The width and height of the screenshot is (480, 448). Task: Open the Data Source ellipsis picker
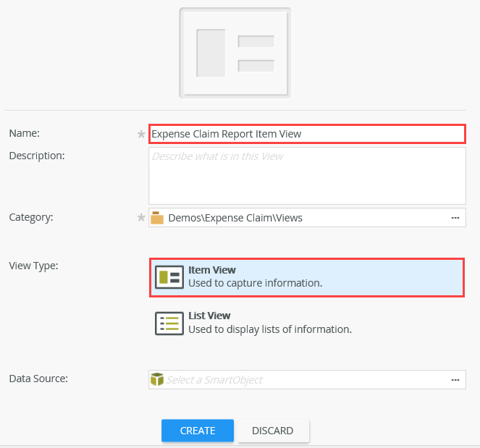[455, 379]
